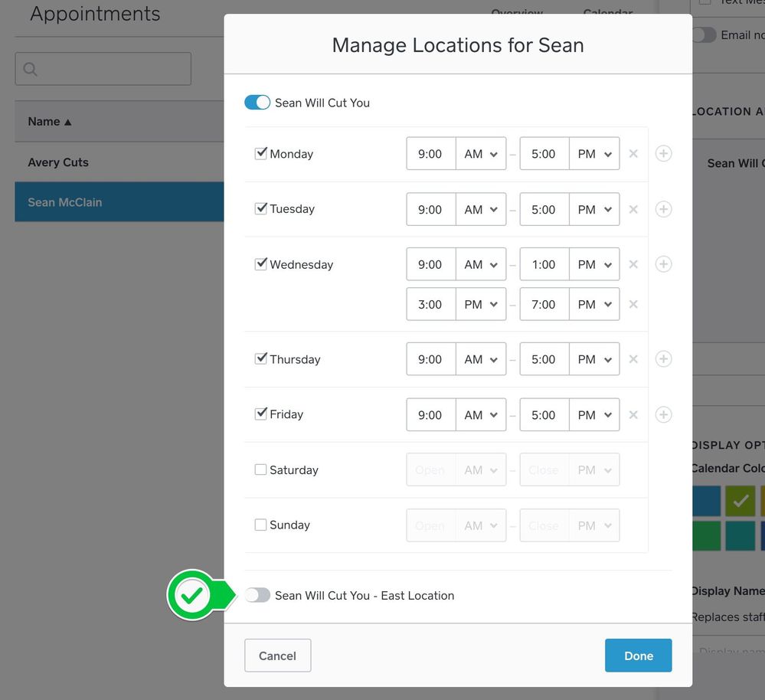Uncheck the Friday checkbox
Image resolution: width=765 pixels, height=700 pixels.
[260, 414]
